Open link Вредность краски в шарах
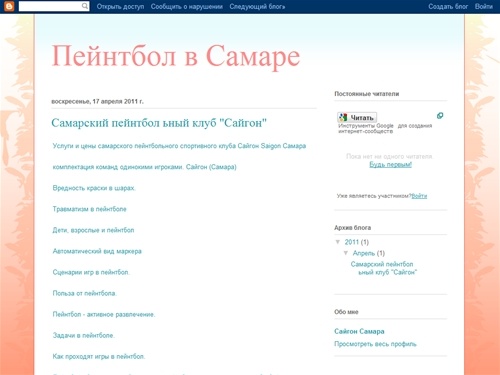The height and width of the screenshot is (375, 500). coord(94,188)
